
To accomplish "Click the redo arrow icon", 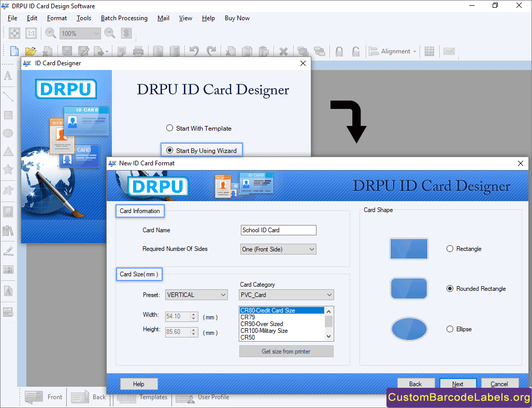I will 211,51.
